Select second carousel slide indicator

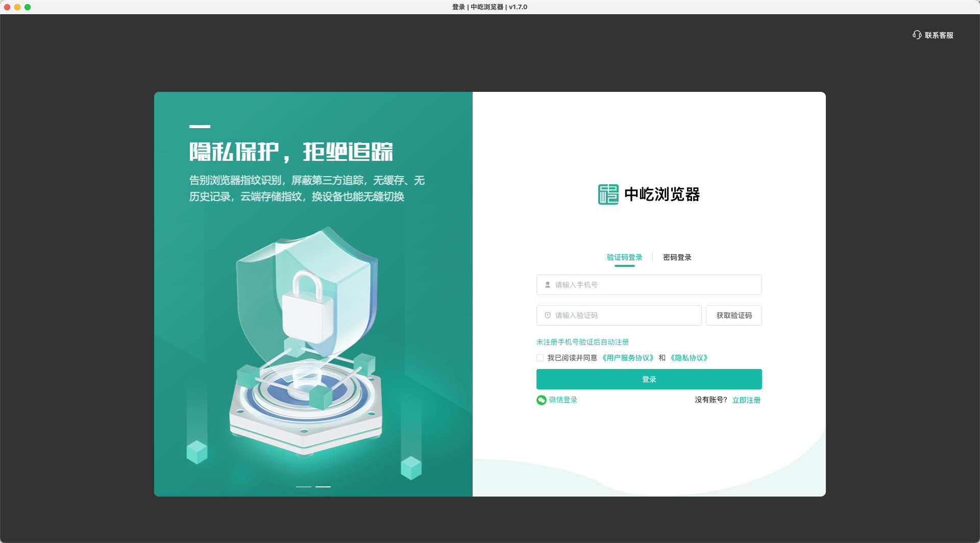click(x=323, y=487)
